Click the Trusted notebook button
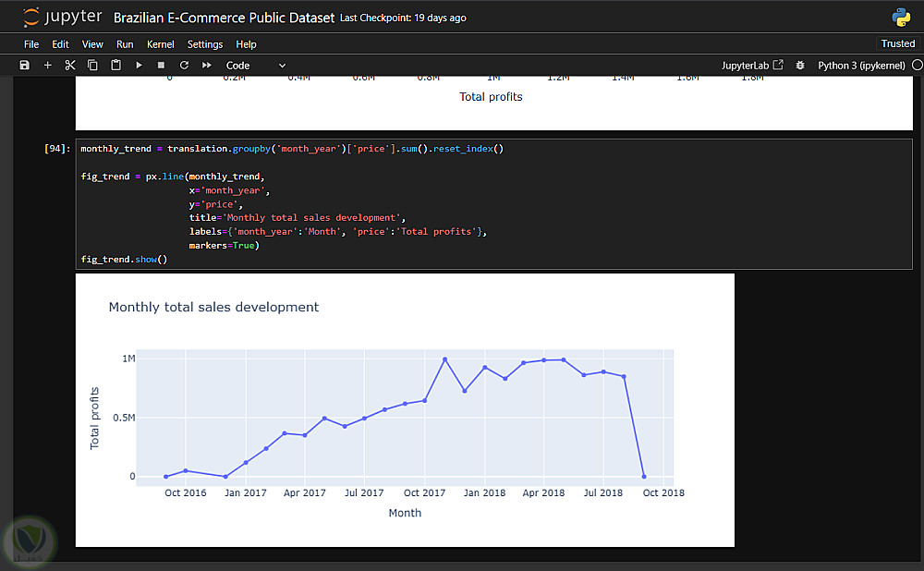Viewport: 924px width, 571px height. pyautogui.click(x=897, y=43)
